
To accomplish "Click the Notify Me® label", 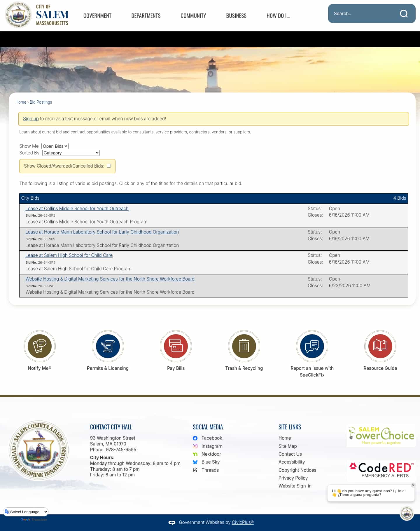I will coord(40,368).
